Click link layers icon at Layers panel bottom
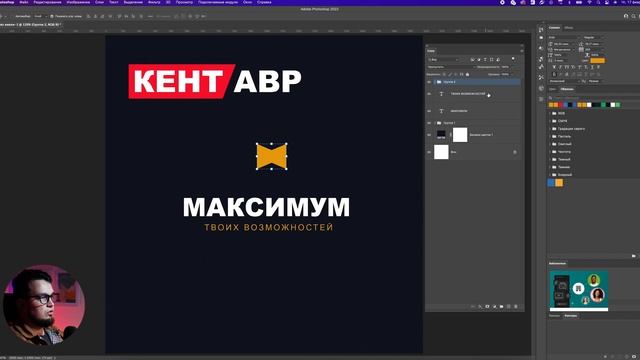The image size is (640, 360). pos(473,306)
